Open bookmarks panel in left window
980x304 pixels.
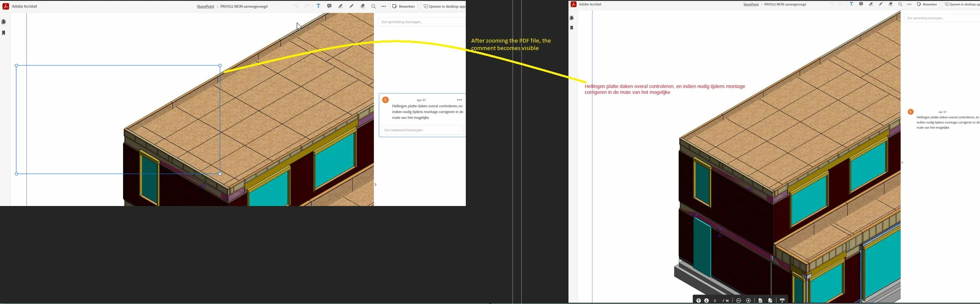pyautogui.click(x=4, y=33)
